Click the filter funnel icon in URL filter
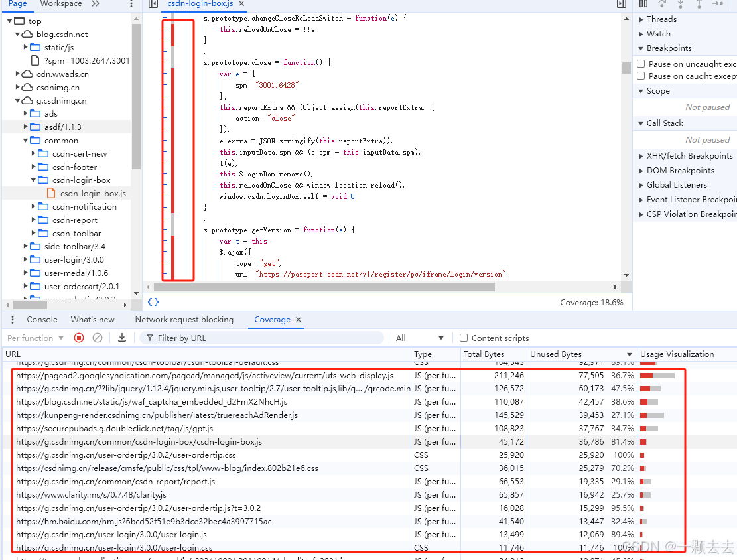This screenshot has width=737, height=560. click(x=150, y=338)
